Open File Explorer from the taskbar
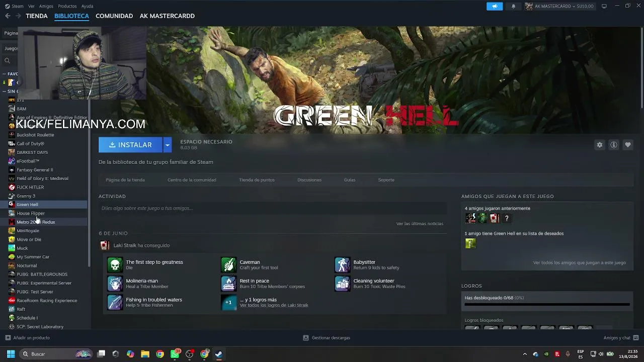 [145, 354]
